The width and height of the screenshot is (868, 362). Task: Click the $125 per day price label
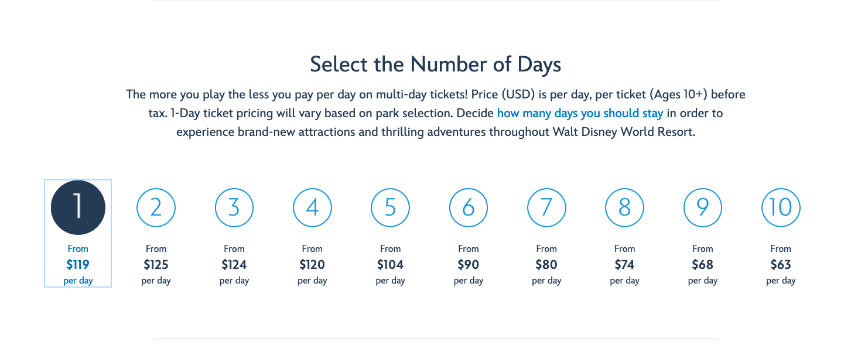pos(156,265)
